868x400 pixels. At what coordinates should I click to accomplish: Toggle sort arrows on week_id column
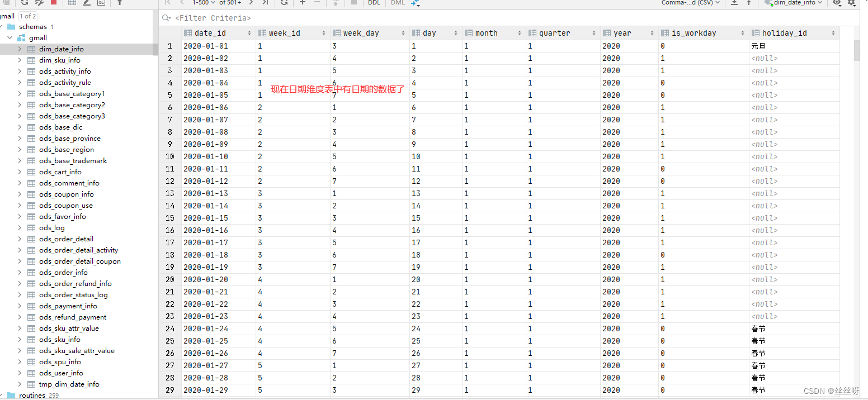324,34
